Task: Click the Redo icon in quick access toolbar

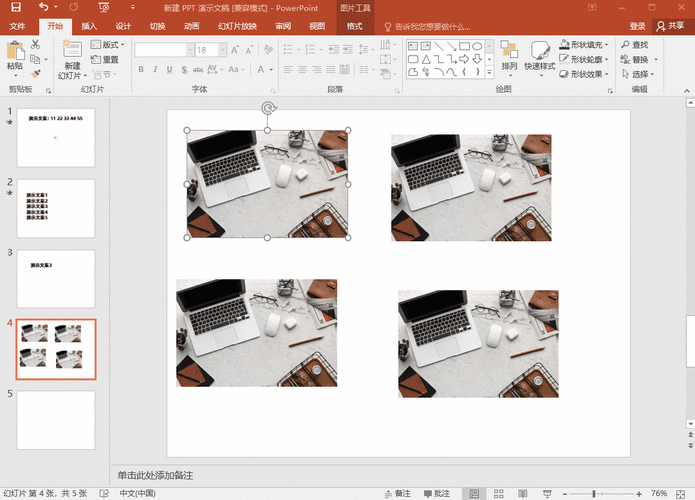Action: [74, 7]
